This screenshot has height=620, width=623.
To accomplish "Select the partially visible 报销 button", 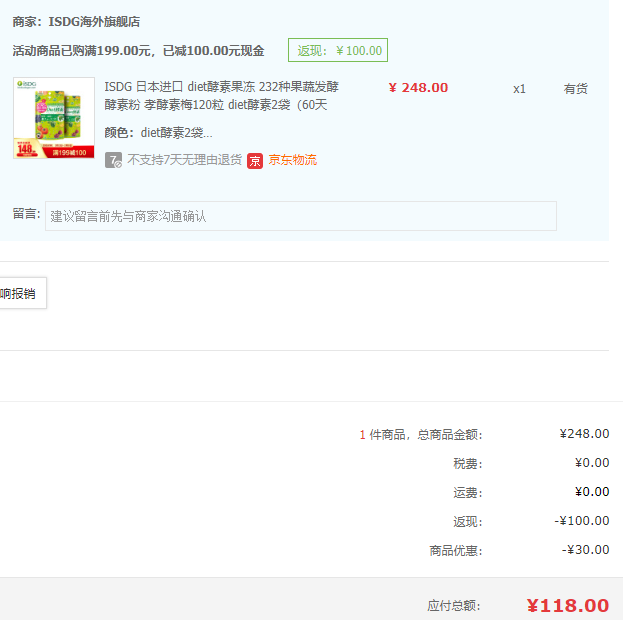I will coord(23,293).
